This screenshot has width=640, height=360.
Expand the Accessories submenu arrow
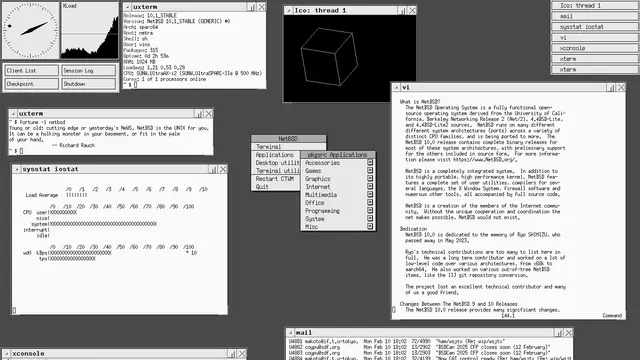pos(370,162)
